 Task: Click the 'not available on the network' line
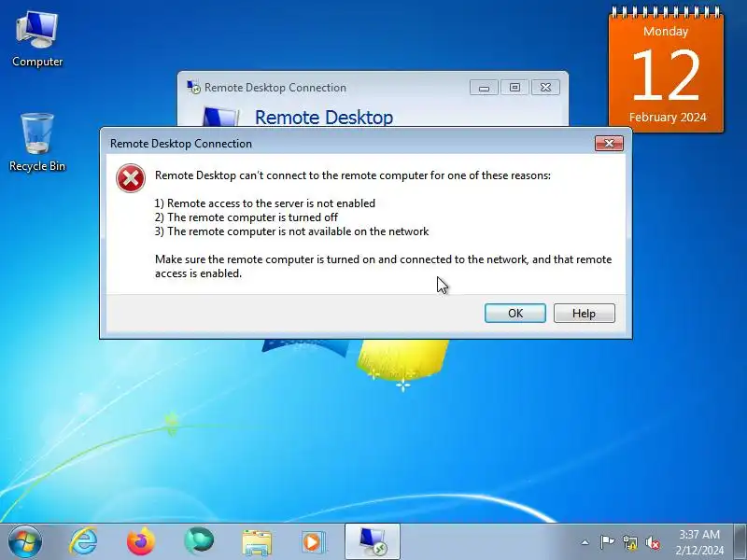coord(291,231)
